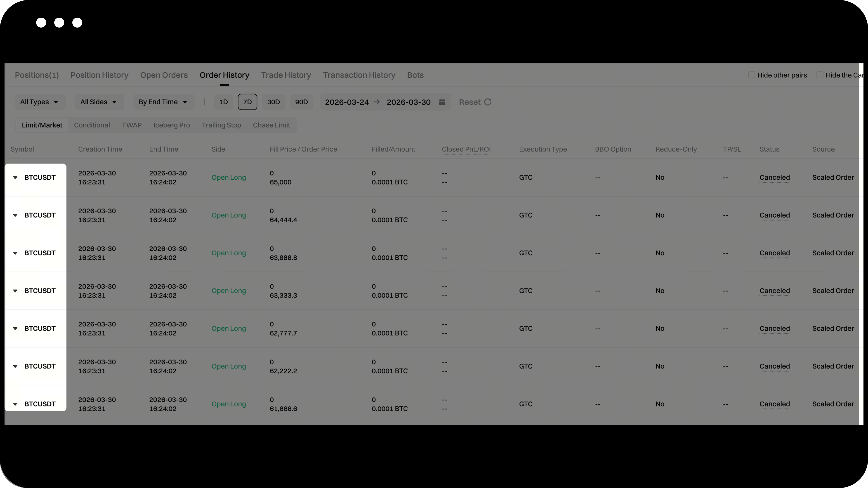This screenshot has width=868, height=488.
Task: Expand the 65,000 BTCUSDT order row arrow
Action: tap(15, 178)
